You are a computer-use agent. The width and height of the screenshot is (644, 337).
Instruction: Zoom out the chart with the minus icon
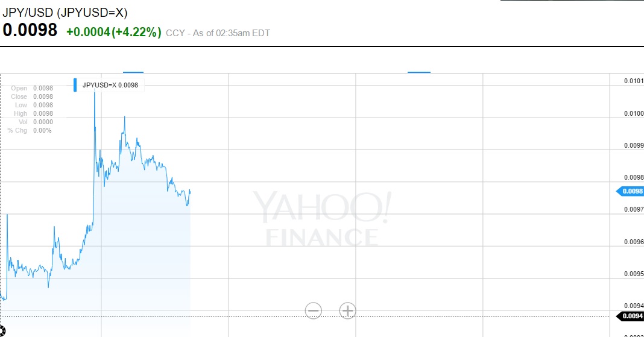click(x=313, y=310)
